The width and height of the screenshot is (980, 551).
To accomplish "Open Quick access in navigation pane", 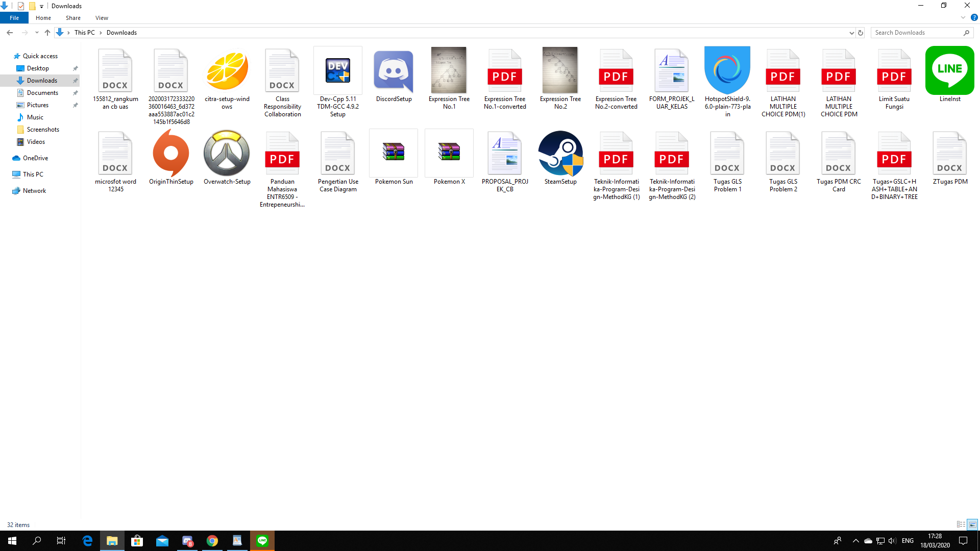I will 40,56.
